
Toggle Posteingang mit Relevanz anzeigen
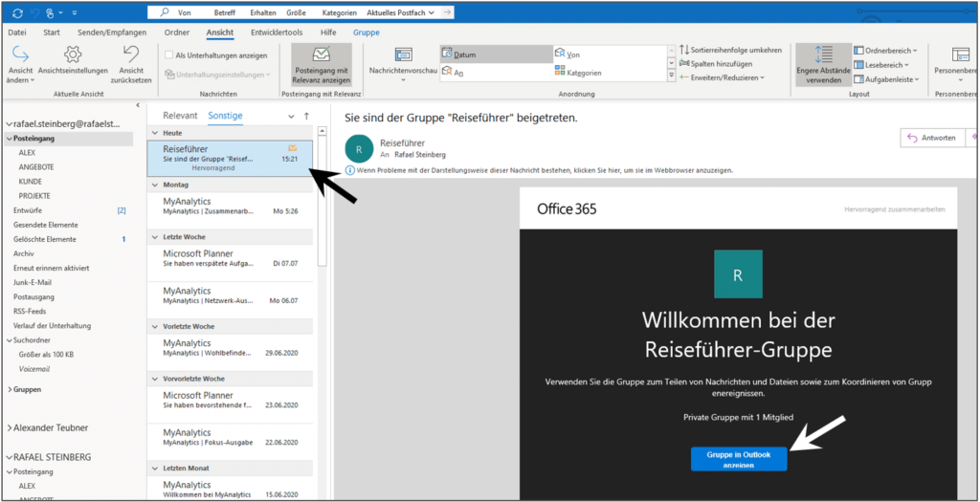click(x=322, y=65)
